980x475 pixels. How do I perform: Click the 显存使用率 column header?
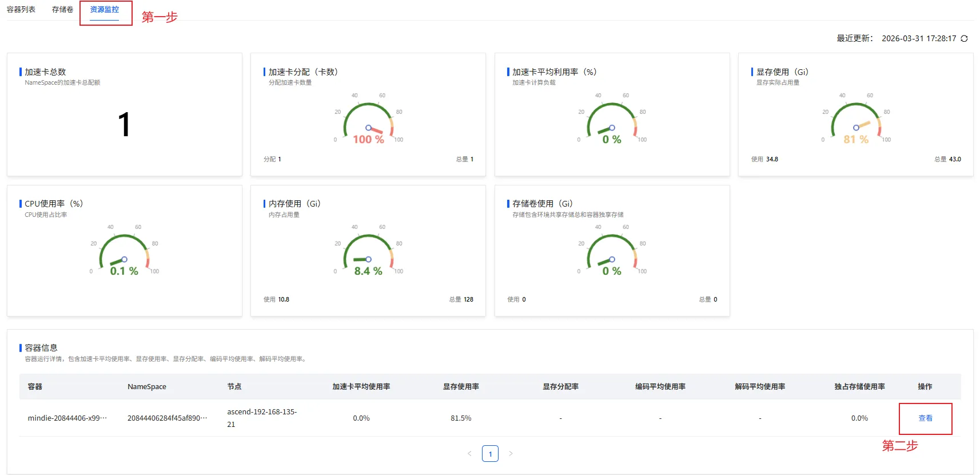[461, 387]
